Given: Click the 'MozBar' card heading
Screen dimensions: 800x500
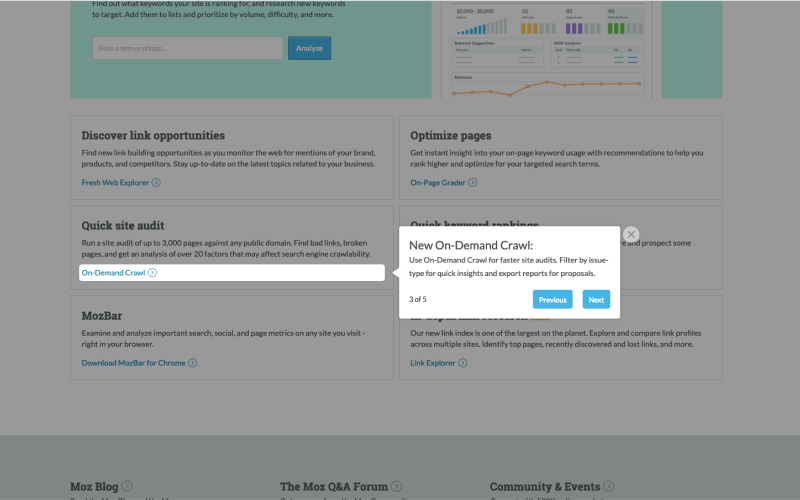Looking at the screenshot, I should coord(102,315).
